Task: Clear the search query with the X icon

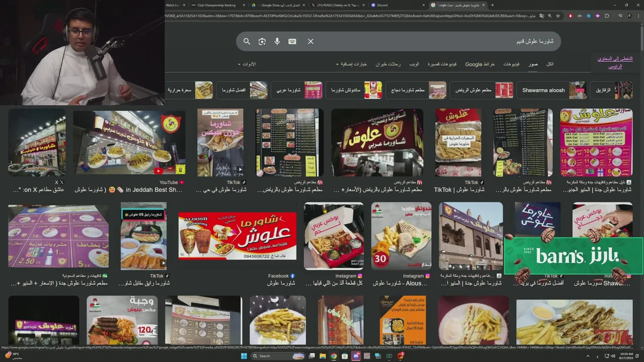Action: click(310, 41)
